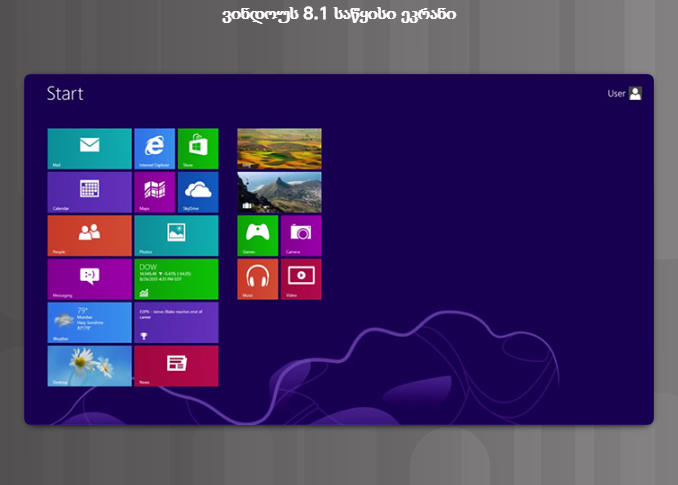Open the Camera tile

tap(301, 235)
